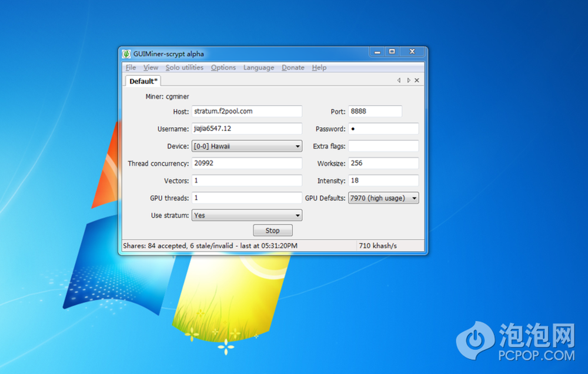Open the Language menu

click(x=259, y=68)
